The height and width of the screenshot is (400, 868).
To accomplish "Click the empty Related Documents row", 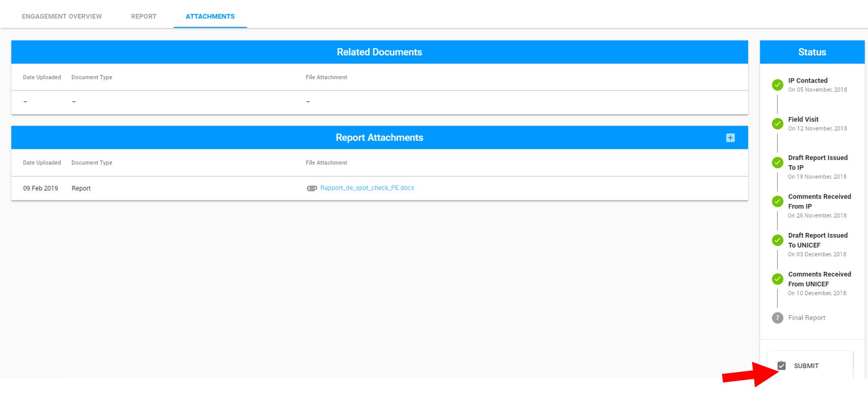I will click(172, 102).
